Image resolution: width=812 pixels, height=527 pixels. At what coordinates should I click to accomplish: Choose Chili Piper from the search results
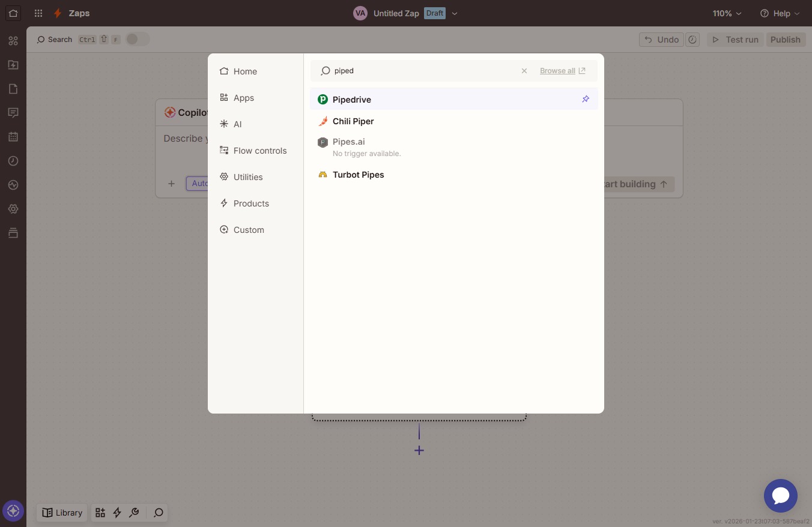pos(454,121)
